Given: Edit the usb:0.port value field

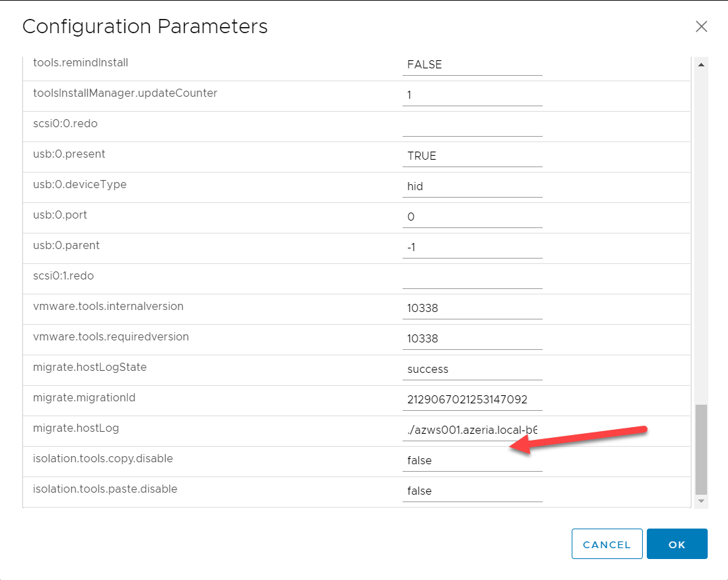Looking at the screenshot, I should 472,217.
